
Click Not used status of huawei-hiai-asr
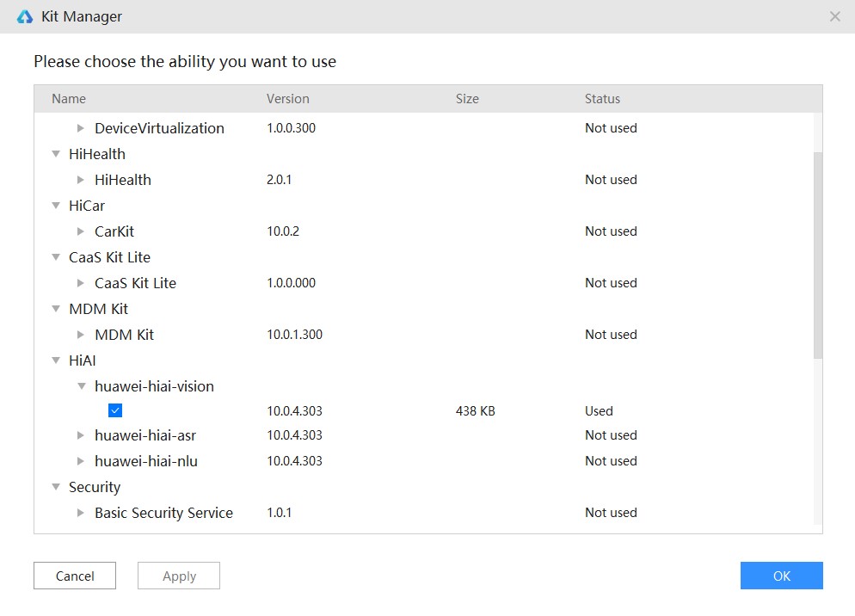(611, 434)
